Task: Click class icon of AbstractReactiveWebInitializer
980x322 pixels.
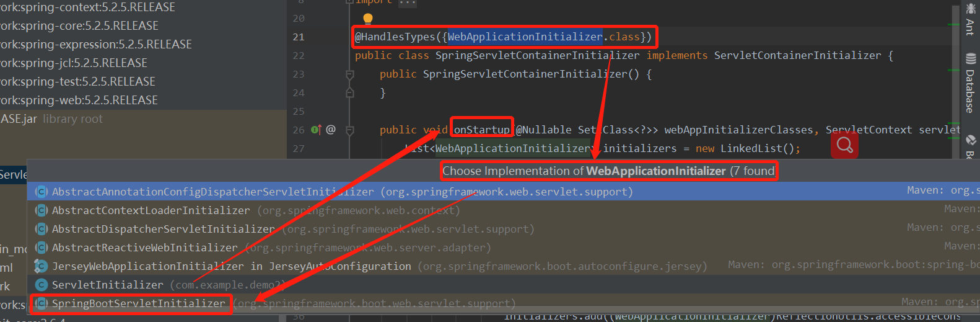Action: click(x=42, y=248)
